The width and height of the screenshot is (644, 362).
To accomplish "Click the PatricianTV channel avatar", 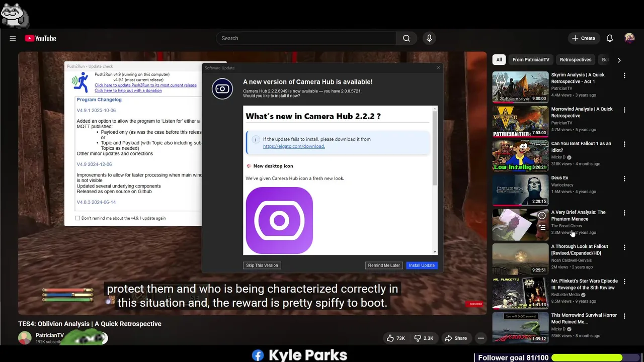I will [x=25, y=338].
